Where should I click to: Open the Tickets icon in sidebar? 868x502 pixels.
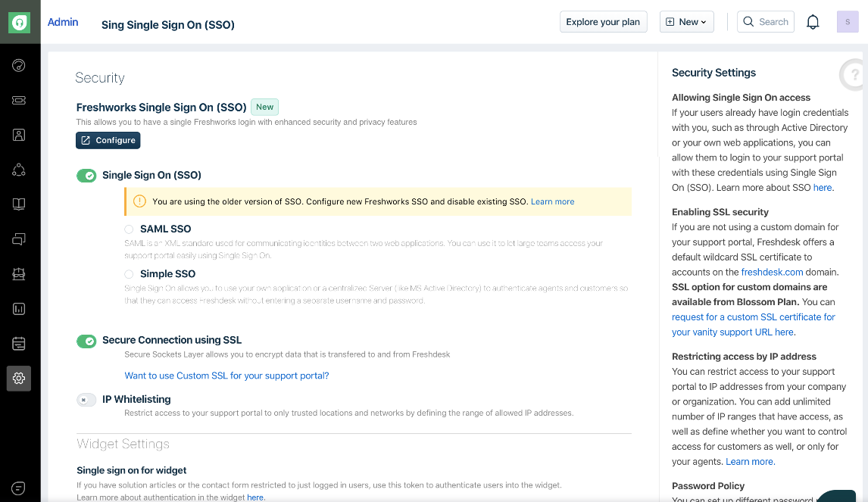click(x=19, y=100)
